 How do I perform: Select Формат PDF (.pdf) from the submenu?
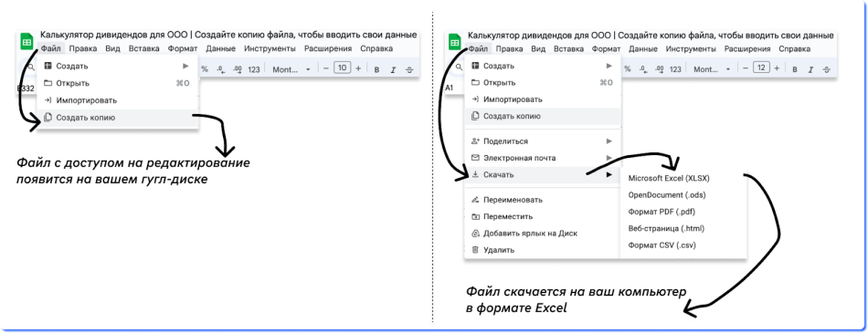(662, 212)
